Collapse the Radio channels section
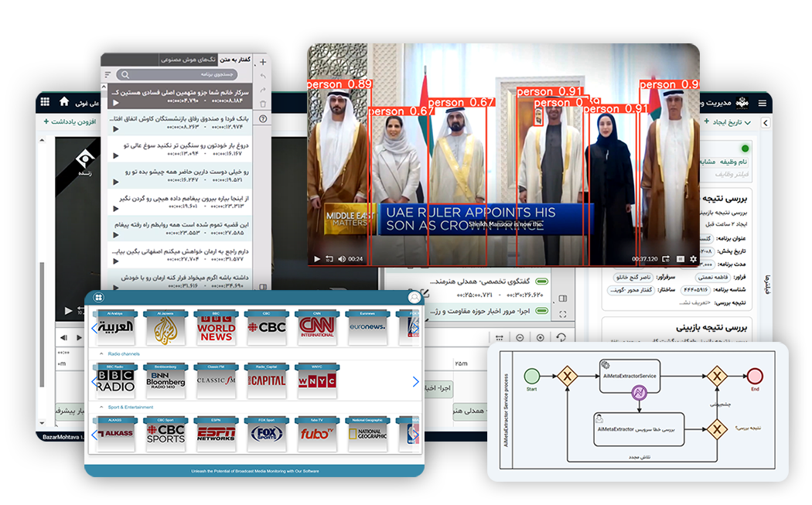 (101, 353)
